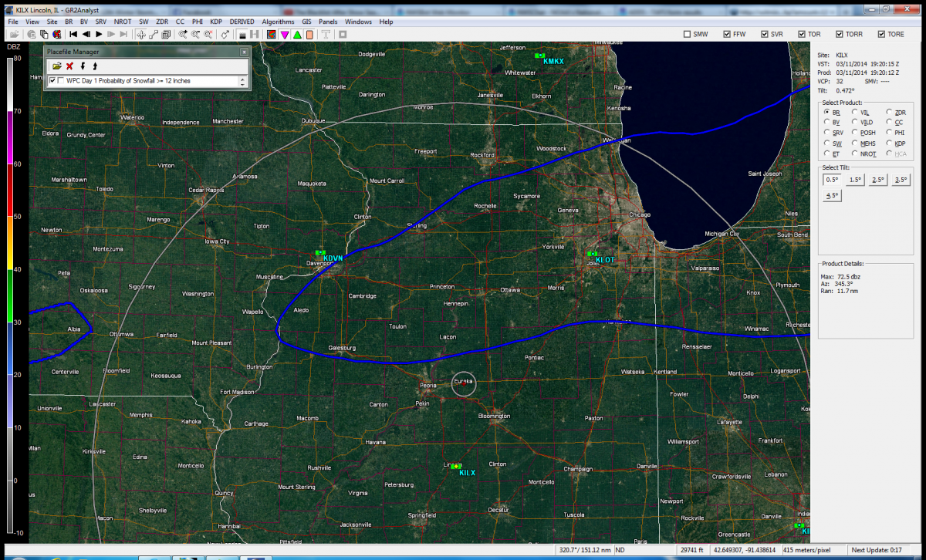The image size is (926, 560).
Task: Click the KLOT radar site marker
Action: (593, 253)
